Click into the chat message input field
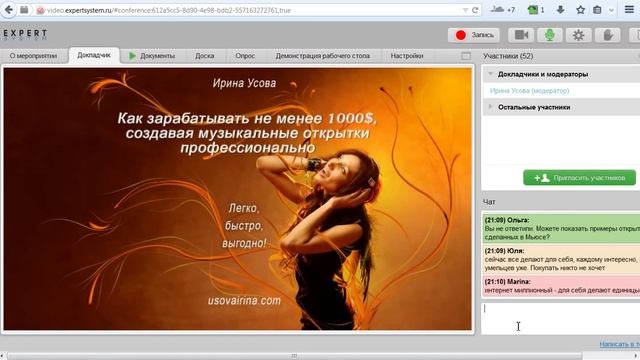Viewport: 640px width, 360px height. coord(561,319)
